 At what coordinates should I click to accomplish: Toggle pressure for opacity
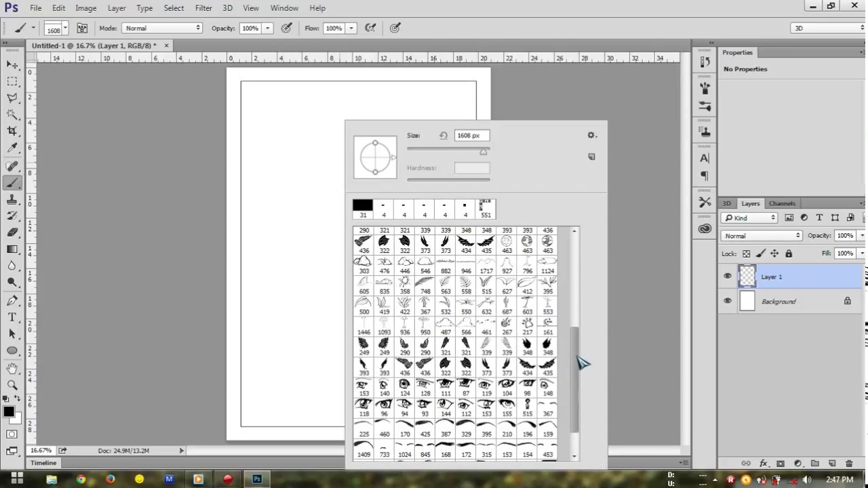coord(287,28)
